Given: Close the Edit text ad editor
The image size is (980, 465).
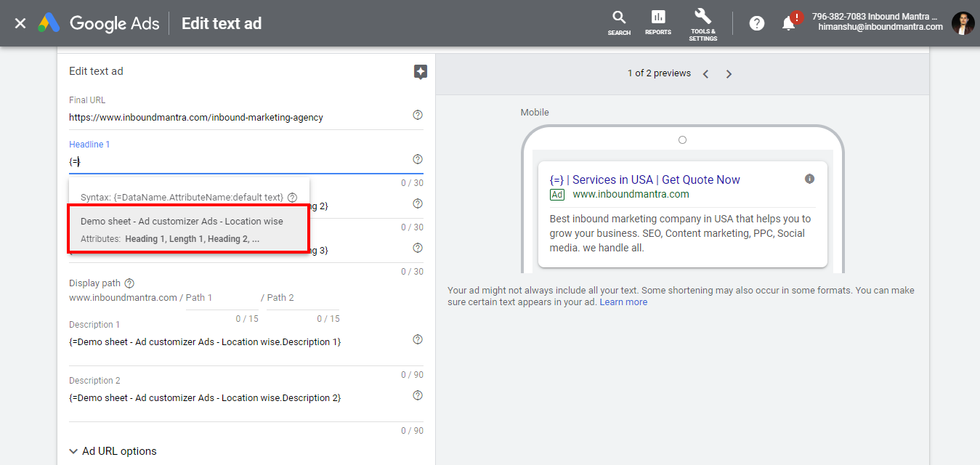Looking at the screenshot, I should pos(20,23).
